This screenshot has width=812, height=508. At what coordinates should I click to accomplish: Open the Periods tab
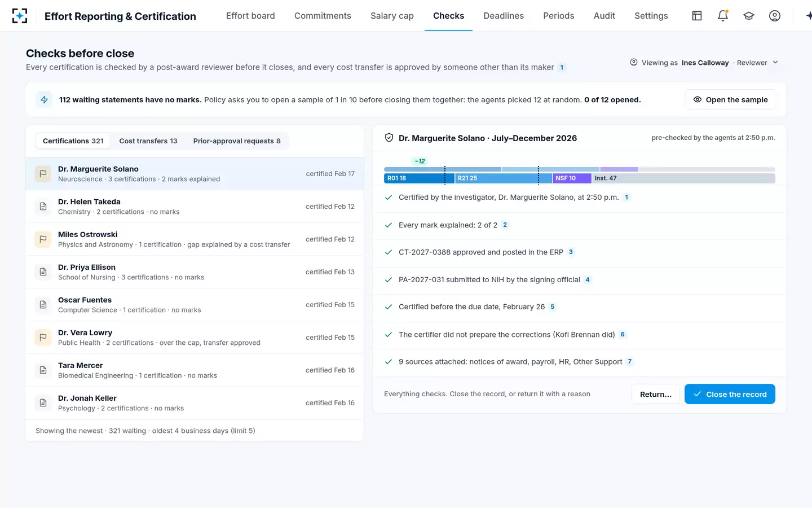(x=559, y=16)
